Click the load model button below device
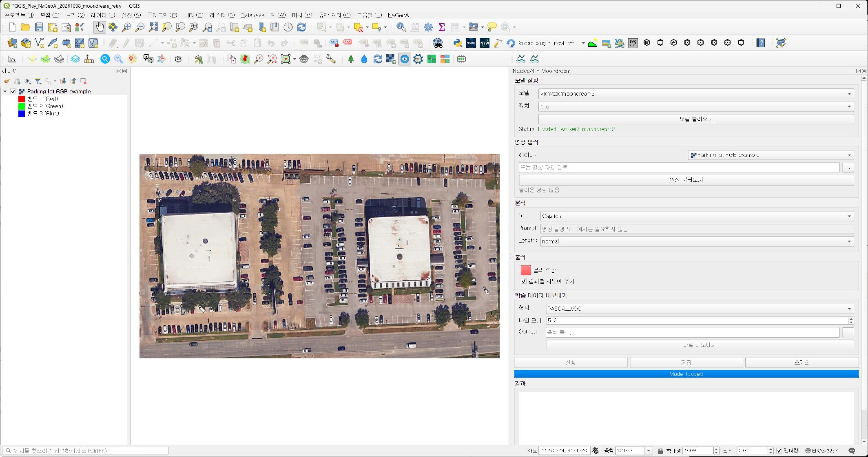 (696, 119)
